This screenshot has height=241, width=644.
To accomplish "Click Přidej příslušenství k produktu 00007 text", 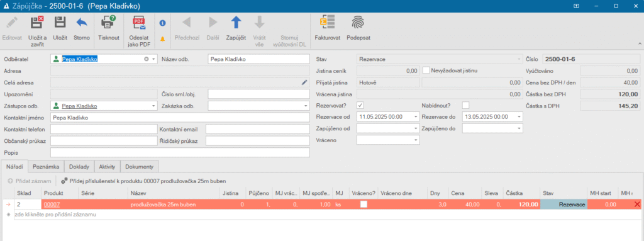I will [x=148, y=181].
